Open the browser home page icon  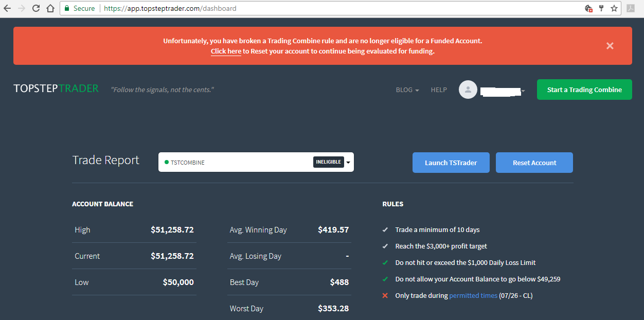click(x=50, y=8)
